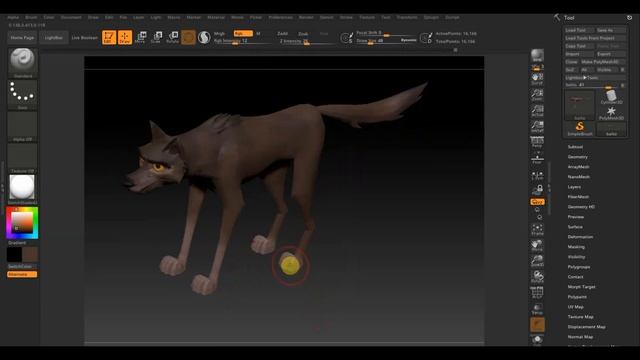Expand the UV Map section
Screen dimensions: 640x360
pyautogui.click(x=576, y=307)
